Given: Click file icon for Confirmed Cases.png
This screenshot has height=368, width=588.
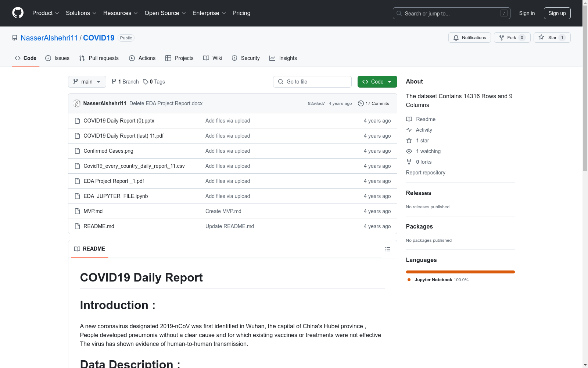Looking at the screenshot, I should point(77,151).
